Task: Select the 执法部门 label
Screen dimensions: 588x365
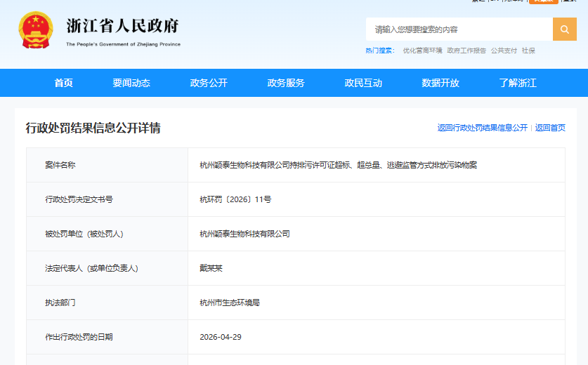Action: pos(60,303)
